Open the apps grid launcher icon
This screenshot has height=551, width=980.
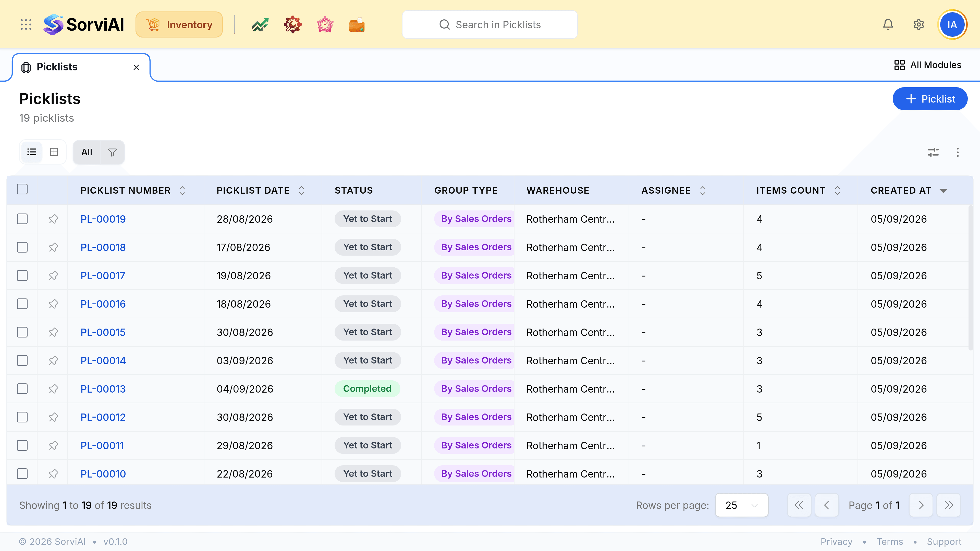(26, 25)
